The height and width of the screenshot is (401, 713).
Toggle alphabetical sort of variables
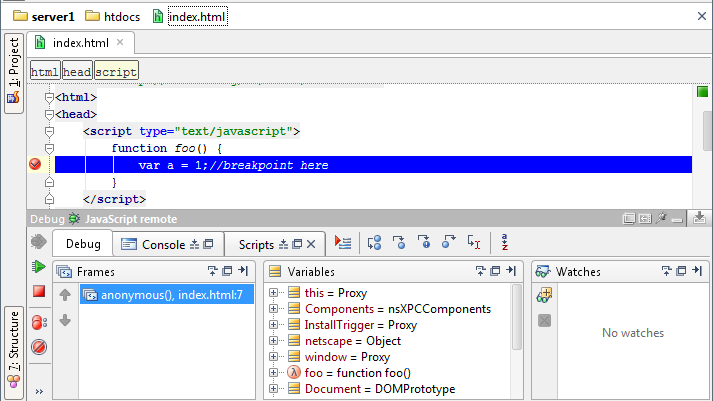(504, 243)
